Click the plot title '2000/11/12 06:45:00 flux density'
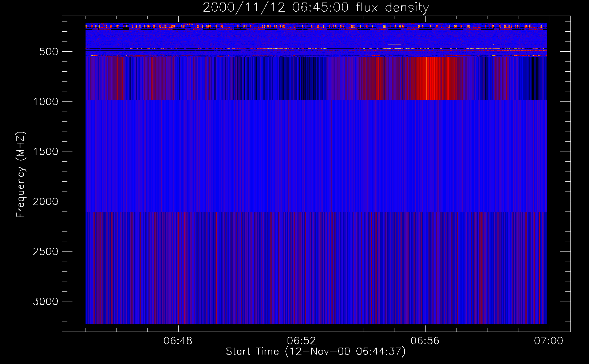The image size is (589, 364). (x=316, y=8)
